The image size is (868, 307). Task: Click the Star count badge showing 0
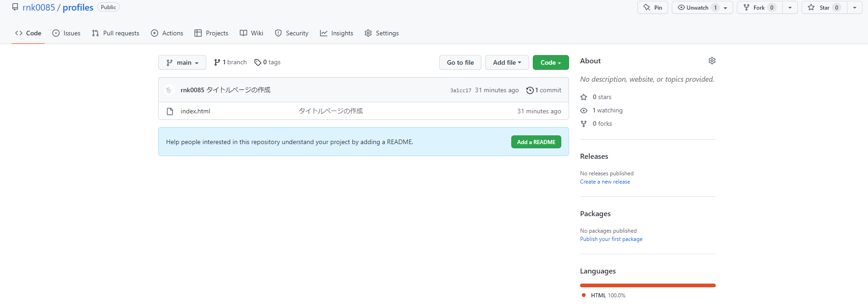836,7
